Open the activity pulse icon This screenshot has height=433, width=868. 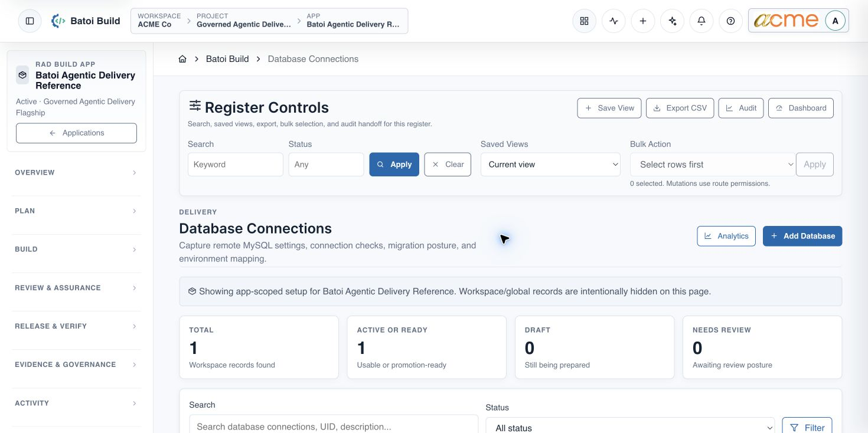(614, 21)
